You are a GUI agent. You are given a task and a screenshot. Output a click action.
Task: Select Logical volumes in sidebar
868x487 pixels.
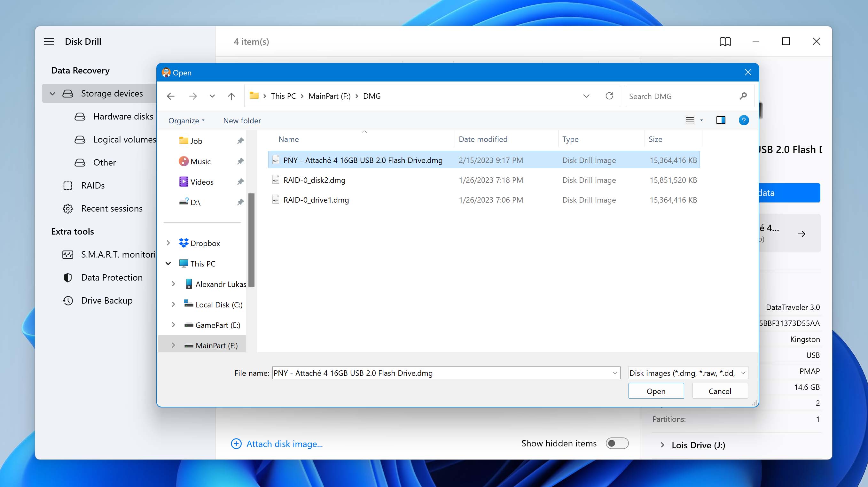point(125,139)
